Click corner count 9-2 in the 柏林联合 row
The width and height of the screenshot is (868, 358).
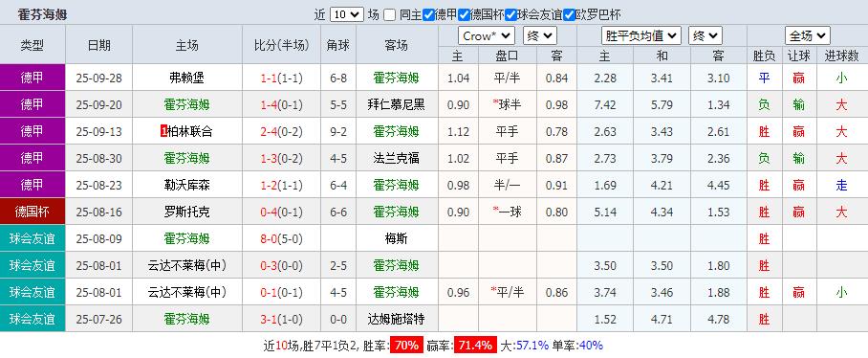pyautogui.click(x=337, y=132)
